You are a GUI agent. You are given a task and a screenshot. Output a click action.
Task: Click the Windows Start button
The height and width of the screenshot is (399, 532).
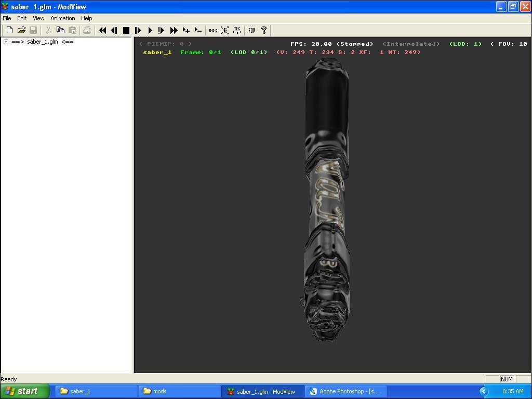click(24, 391)
